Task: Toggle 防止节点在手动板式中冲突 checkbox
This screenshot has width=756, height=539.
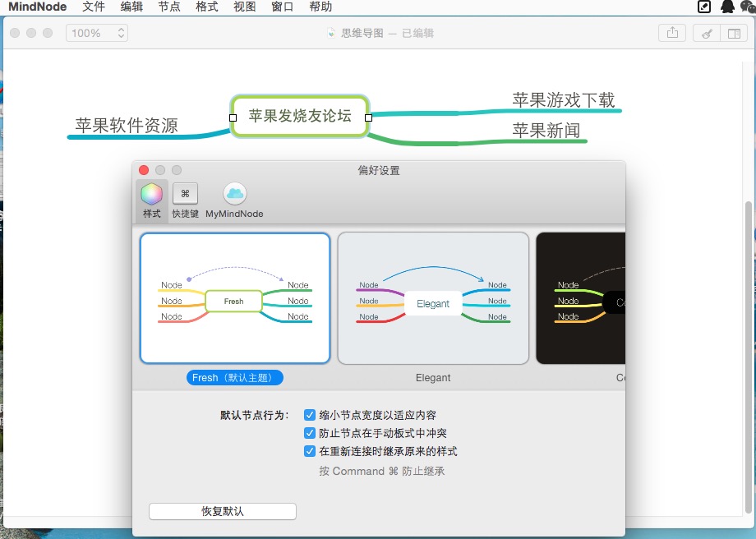Action: pyautogui.click(x=310, y=433)
